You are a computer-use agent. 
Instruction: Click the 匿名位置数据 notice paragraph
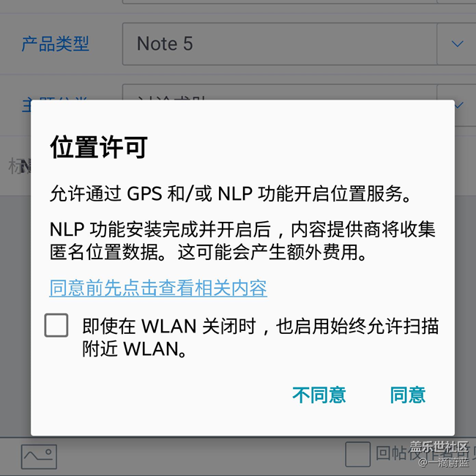click(x=242, y=241)
